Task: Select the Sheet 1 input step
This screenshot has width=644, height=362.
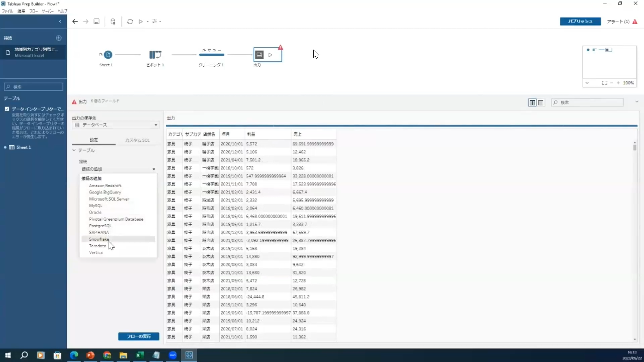Action: coord(108,55)
